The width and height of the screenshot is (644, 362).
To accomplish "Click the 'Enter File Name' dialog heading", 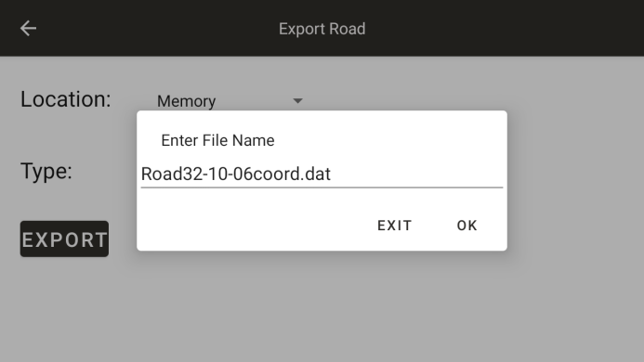I will [217, 140].
